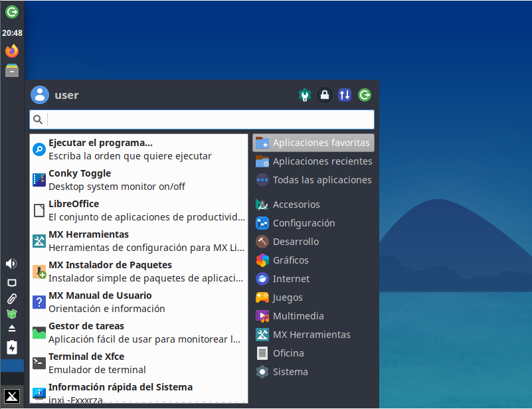
Task: Launch Conky Toggle
Action: [139, 180]
